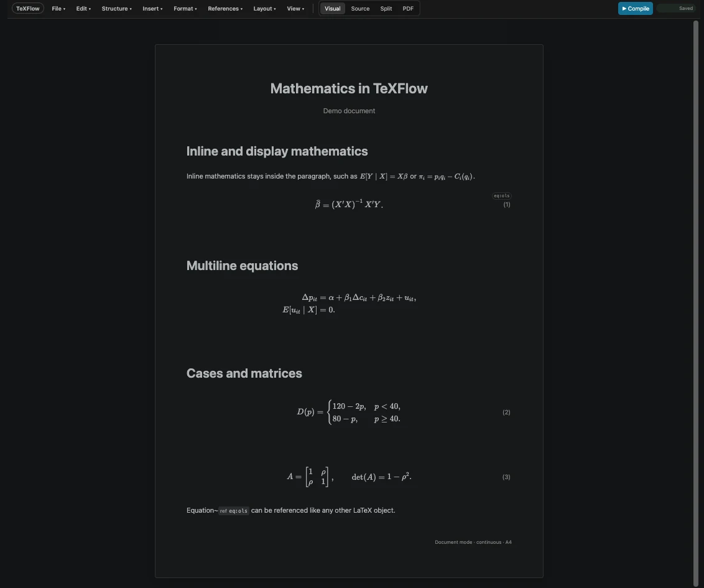Switch to Split mode tab
Screen dimensions: 704x588
click(386, 9)
